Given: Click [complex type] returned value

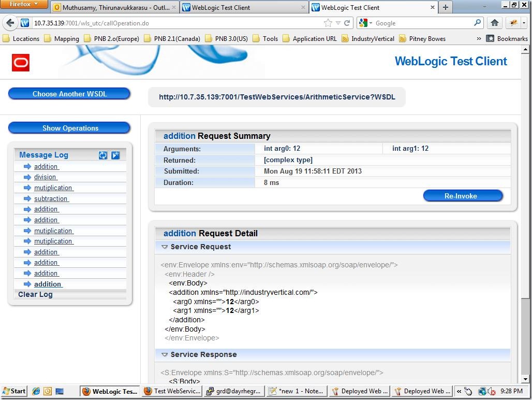Looking at the screenshot, I should [288, 160].
